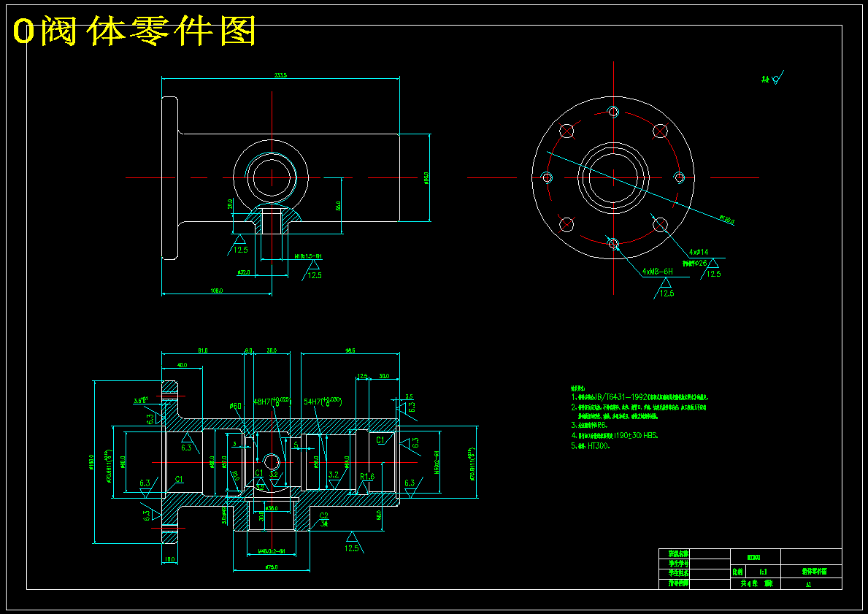Select the "81.0" dimension above the section view

pyautogui.click(x=203, y=350)
